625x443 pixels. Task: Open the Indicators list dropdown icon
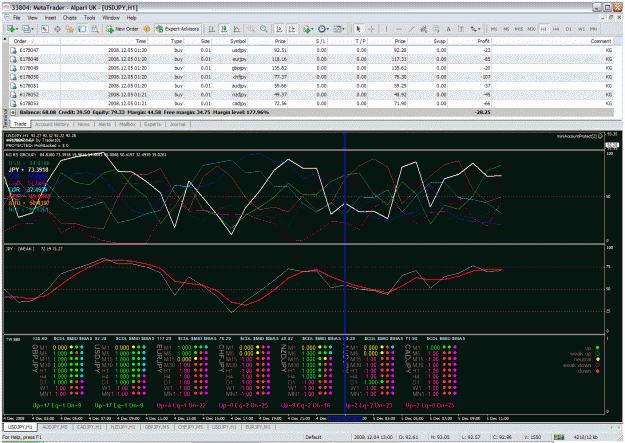308,29
